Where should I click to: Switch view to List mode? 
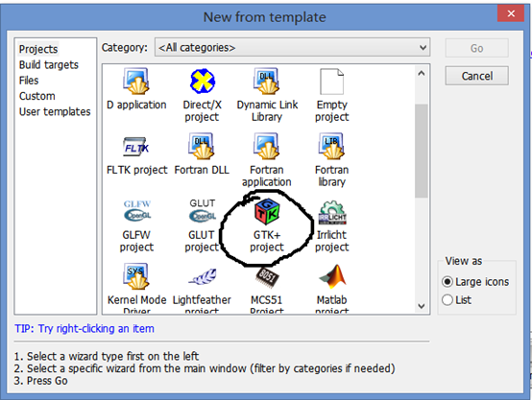coord(456,300)
